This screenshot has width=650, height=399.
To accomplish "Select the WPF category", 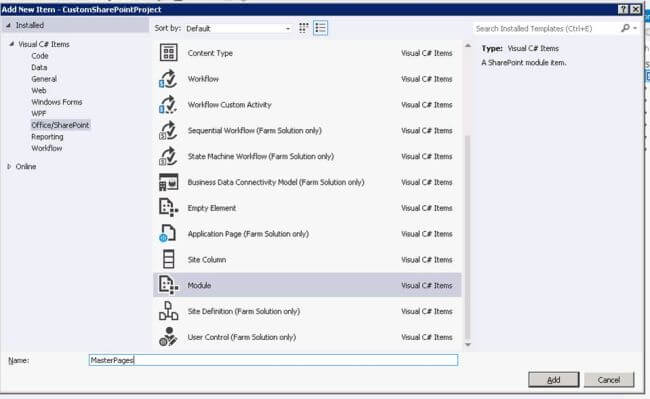I will pos(39,114).
